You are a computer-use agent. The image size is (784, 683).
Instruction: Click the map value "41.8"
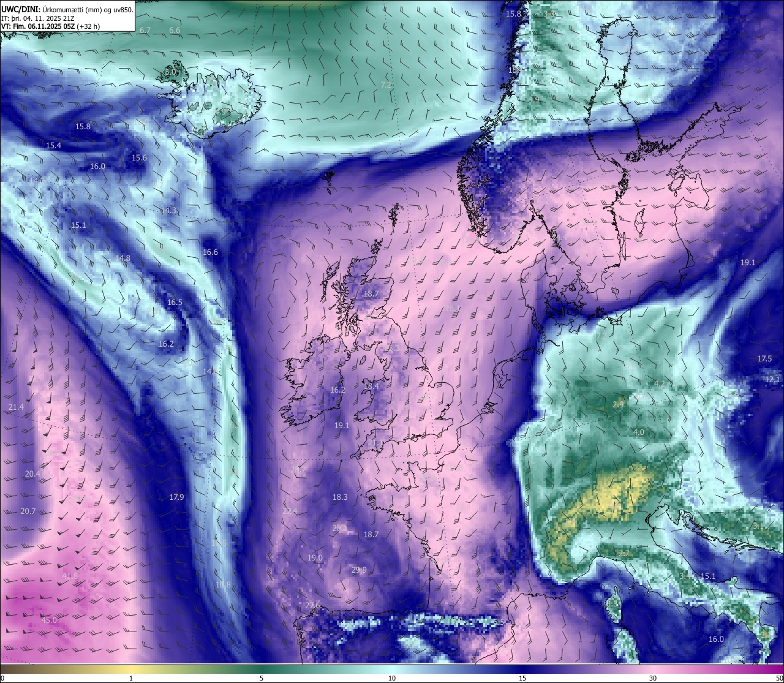[70, 576]
